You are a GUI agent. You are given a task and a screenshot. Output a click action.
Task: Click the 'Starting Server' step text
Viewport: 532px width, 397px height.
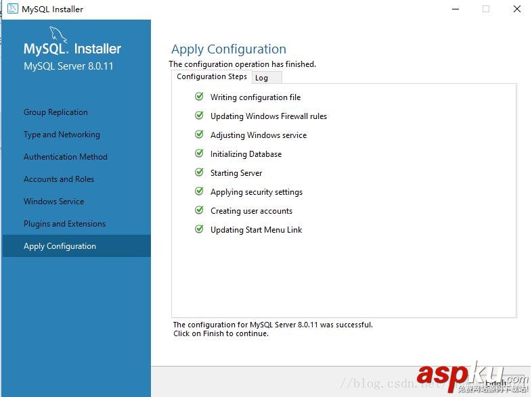[x=236, y=173]
